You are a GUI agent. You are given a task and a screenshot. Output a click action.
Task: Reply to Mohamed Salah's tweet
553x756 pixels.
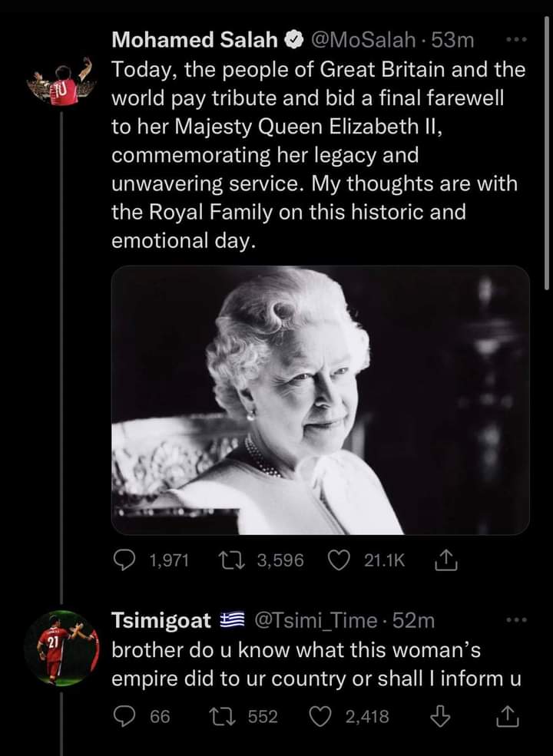click(x=125, y=562)
